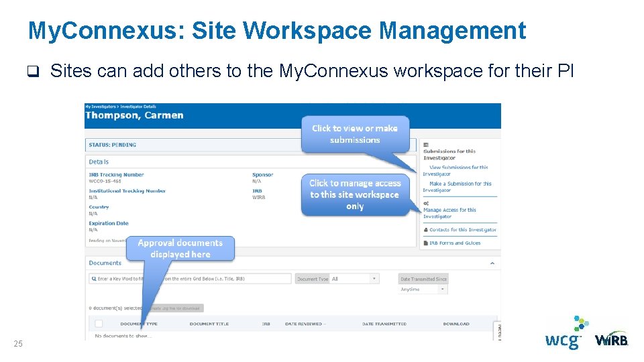
Task: Click the STATUS: PENDING banner
Action: click(x=250, y=145)
